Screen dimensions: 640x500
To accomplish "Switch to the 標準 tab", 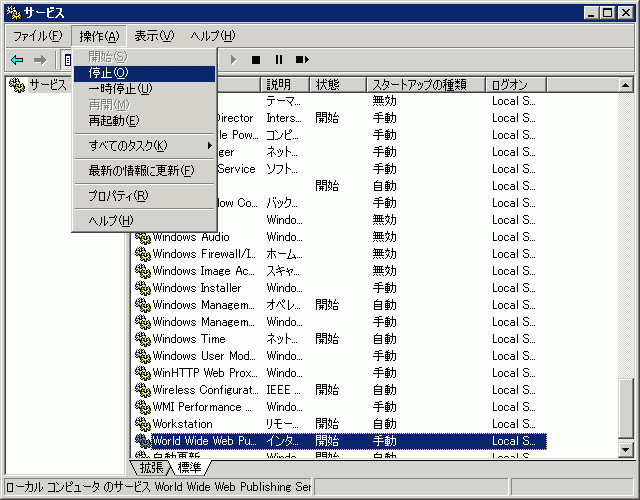I will 189,468.
